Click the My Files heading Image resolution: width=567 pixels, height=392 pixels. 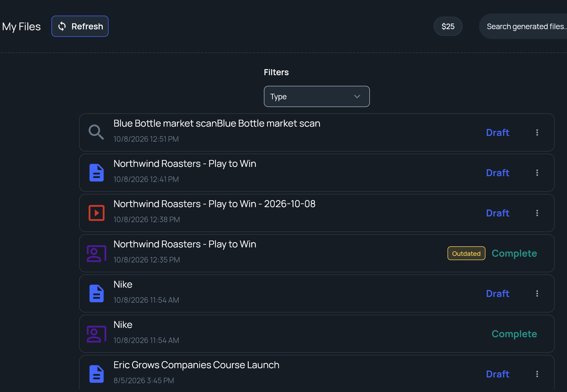point(21,27)
